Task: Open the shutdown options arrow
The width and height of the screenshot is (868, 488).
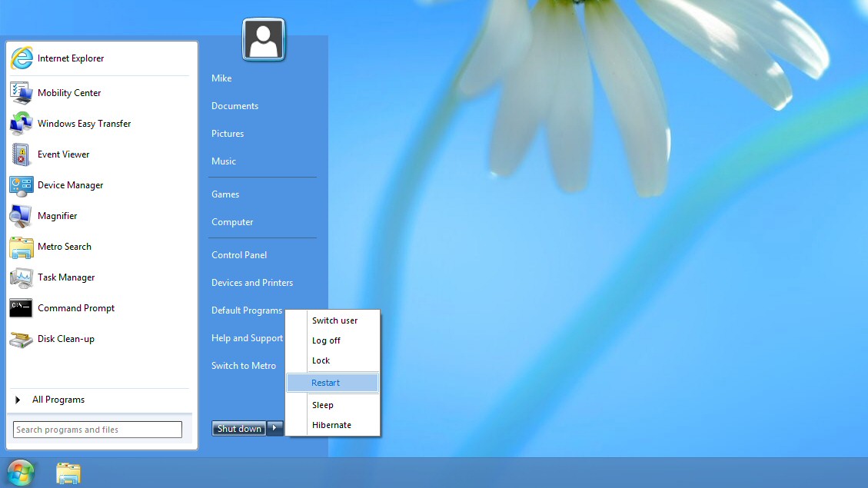Action: [274, 428]
